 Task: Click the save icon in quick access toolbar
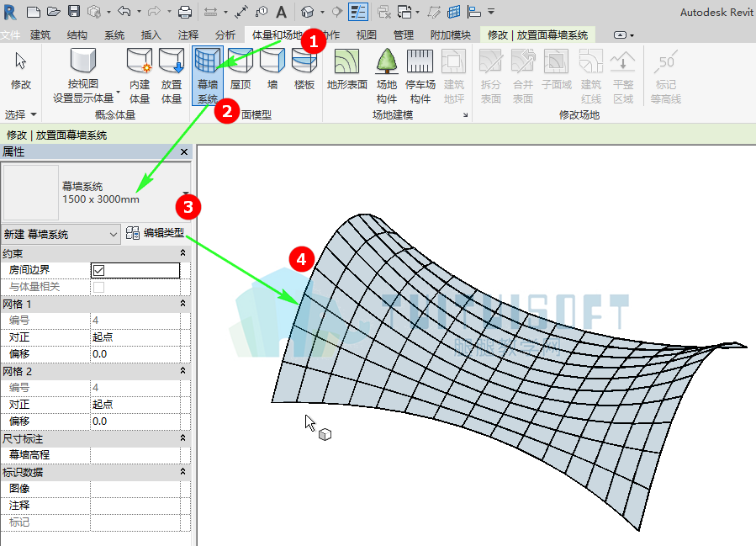click(x=74, y=12)
